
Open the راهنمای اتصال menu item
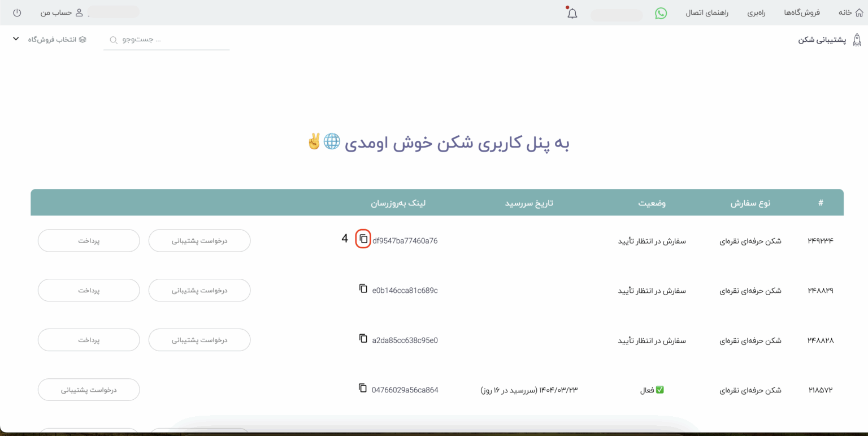pos(707,12)
